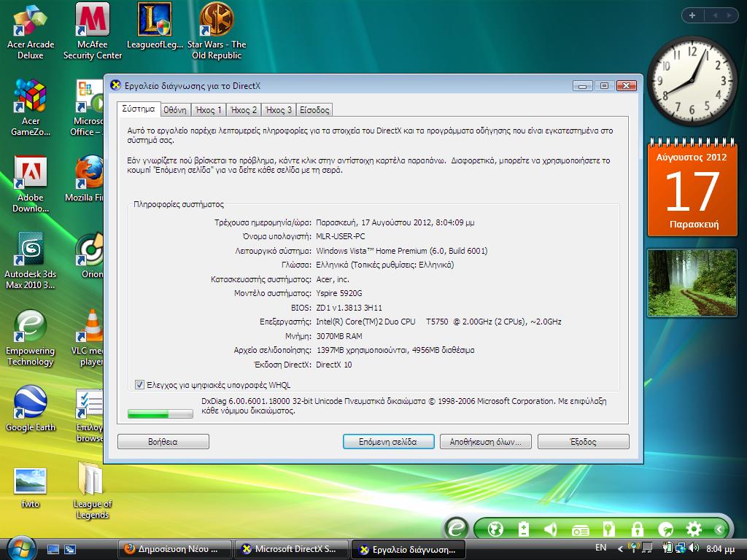This screenshot has width=747, height=560.
Task: Click the Έξοδος button
Action: (x=583, y=441)
